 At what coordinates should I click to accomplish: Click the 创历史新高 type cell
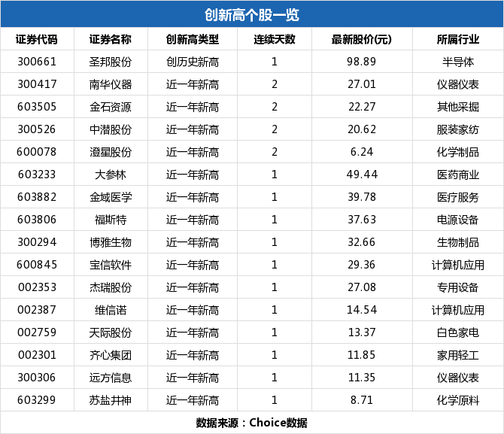pyautogui.click(x=193, y=62)
